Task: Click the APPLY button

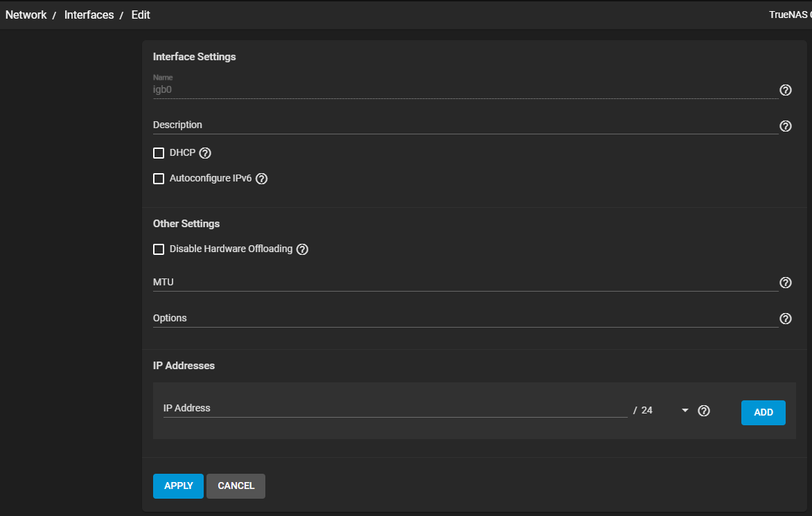Action: click(x=178, y=486)
